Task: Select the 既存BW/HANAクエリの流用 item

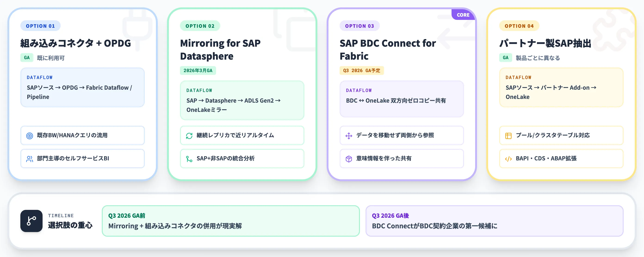Action: coord(83,135)
